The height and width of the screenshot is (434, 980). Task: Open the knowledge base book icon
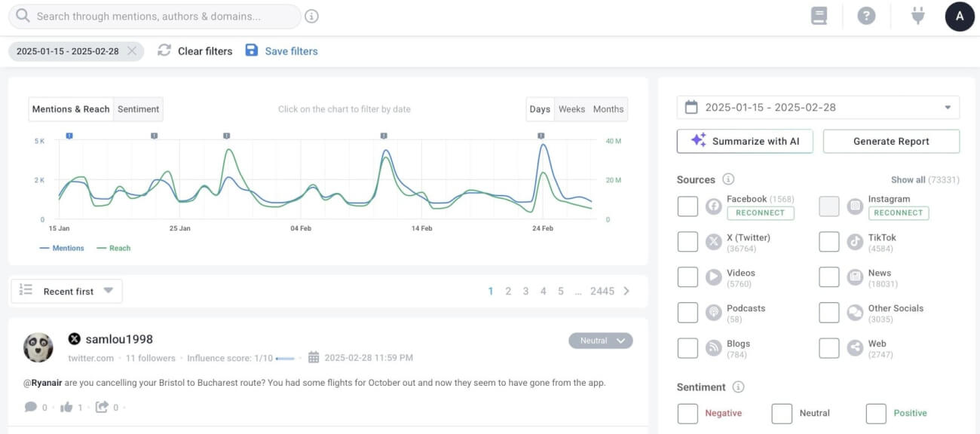pos(819,15)
